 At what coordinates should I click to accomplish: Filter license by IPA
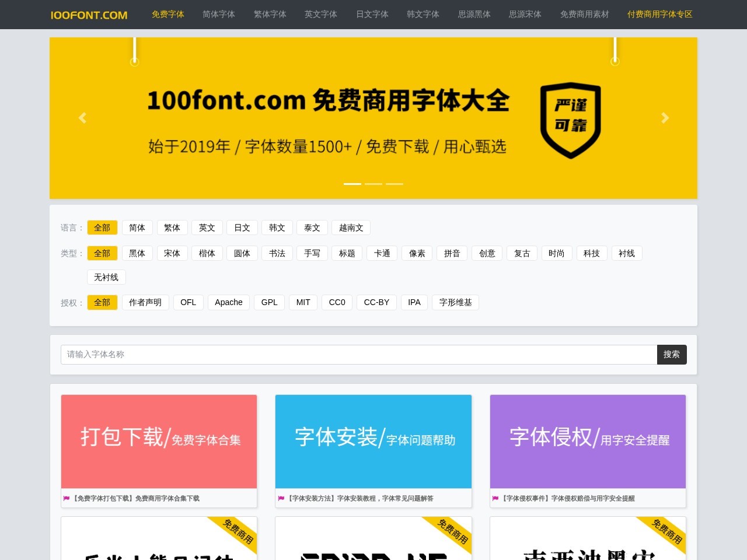pos(414,302)
